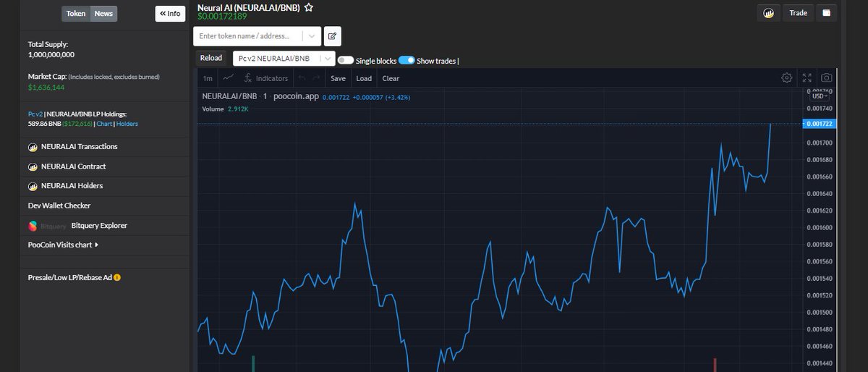This screenshot has width=868, height=372.
Task: Open chart settings gear icon
Action: click(787, 78)
